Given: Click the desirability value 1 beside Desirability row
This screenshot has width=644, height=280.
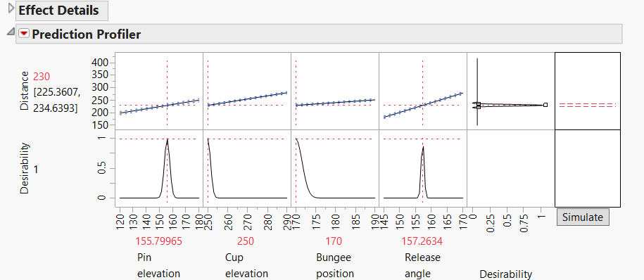Looking at the screenshot, I should point(36,169).
